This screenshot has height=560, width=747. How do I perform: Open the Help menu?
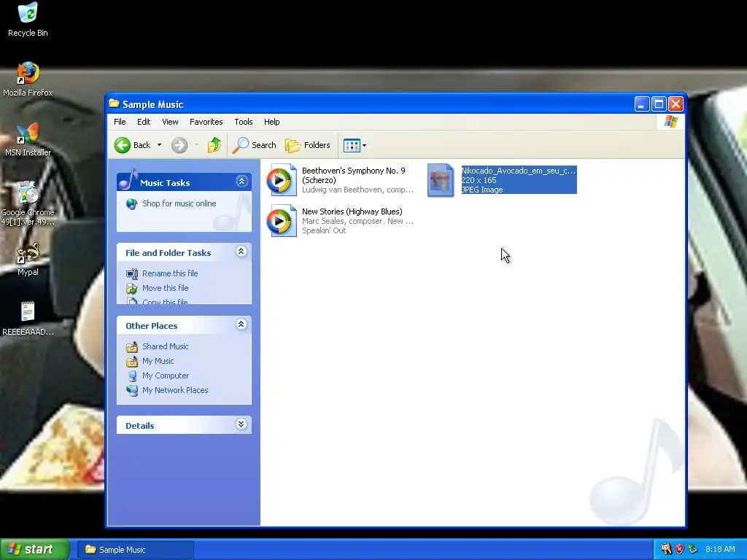[271, 122]
